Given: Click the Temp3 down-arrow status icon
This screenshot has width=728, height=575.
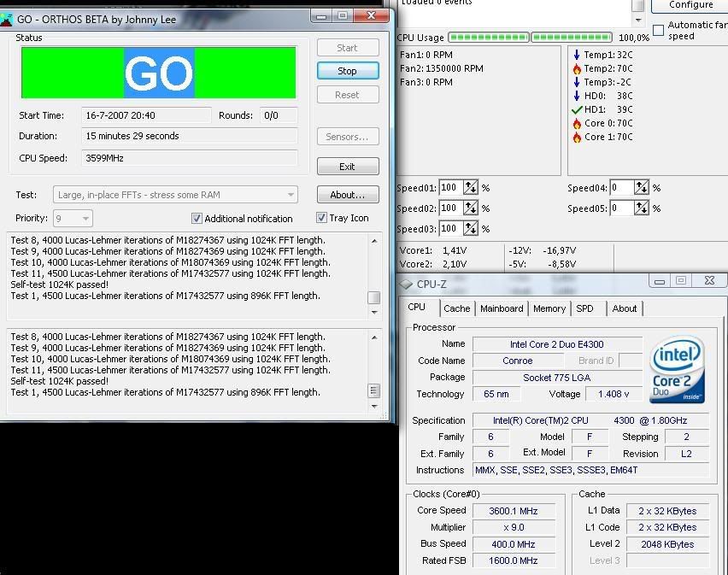Looking at the screenshot, I should click(577, 82).
